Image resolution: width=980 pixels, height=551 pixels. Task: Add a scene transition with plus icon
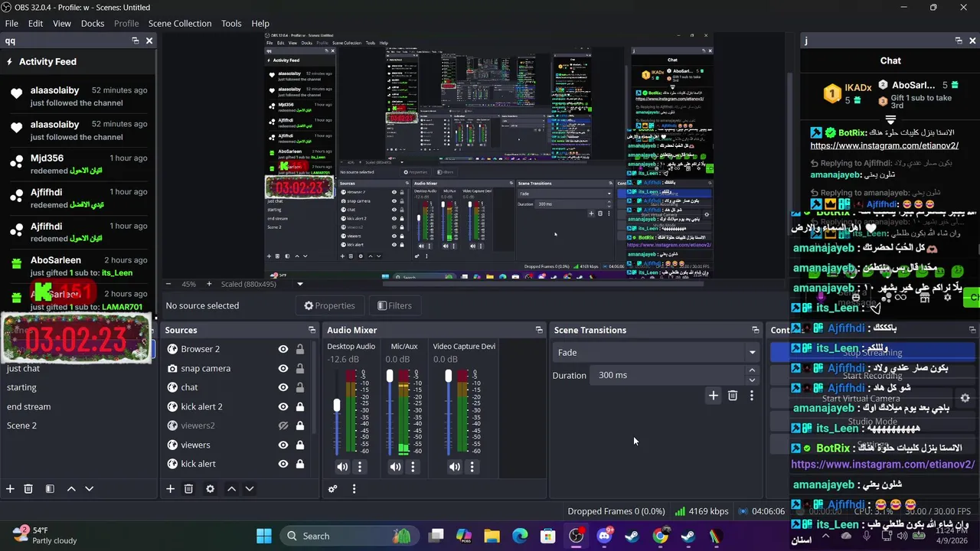click(x=713, y=396)
